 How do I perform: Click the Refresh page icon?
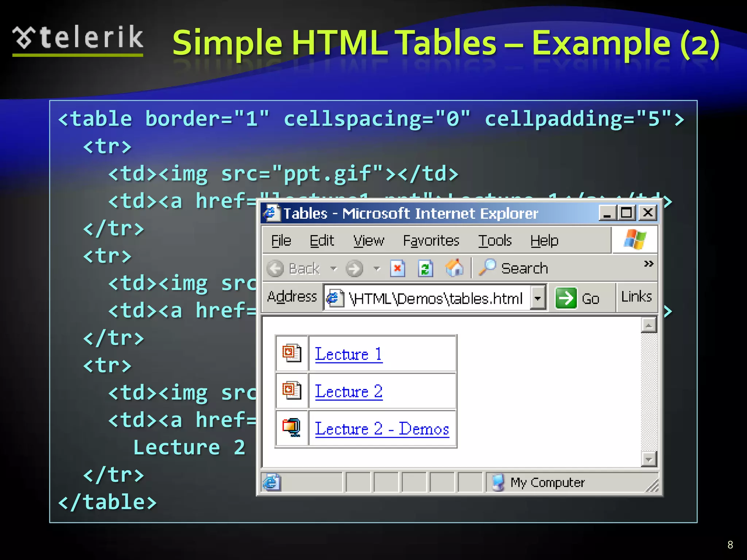click(425, 269)
